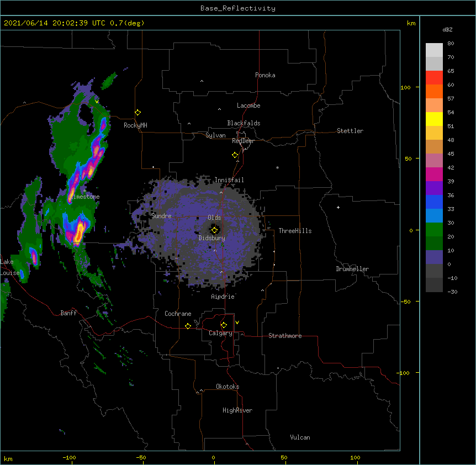The width and height of the screenshot is (476, 465).
Task: Click the Banff label
Action: [x=68, y=313]
